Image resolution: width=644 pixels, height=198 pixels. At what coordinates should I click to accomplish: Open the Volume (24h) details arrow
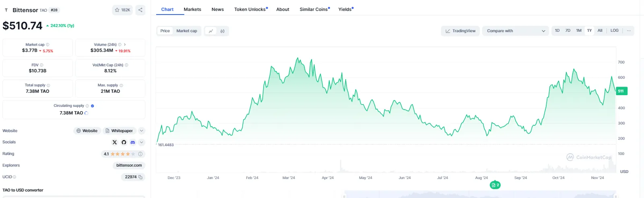point(125,45)
